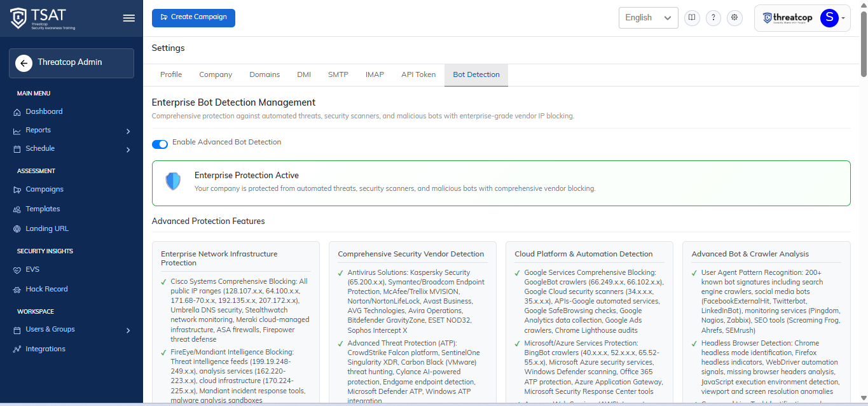Viewport: 868px width, 406px height.
Task: Expand the Reports submenu chevron
Action: pyautogui.click(x=128, y=131)
